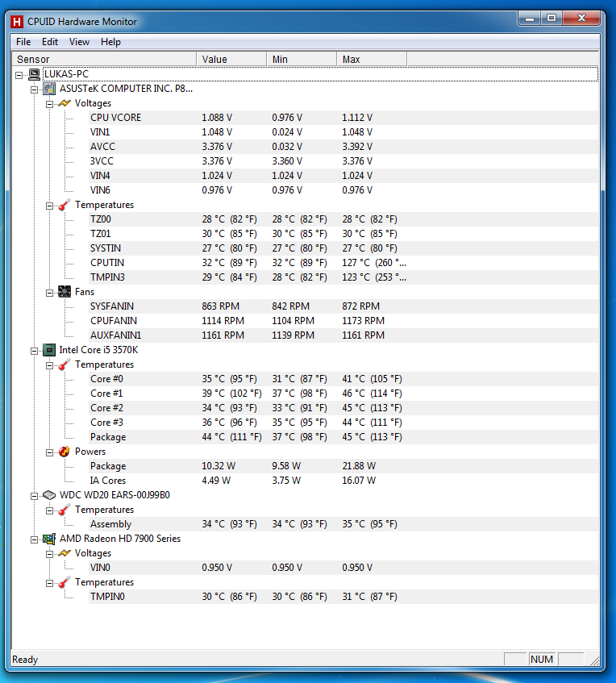Collapse the Fans group
Viewport: 616px width, 683px height.
pos(49,294)
